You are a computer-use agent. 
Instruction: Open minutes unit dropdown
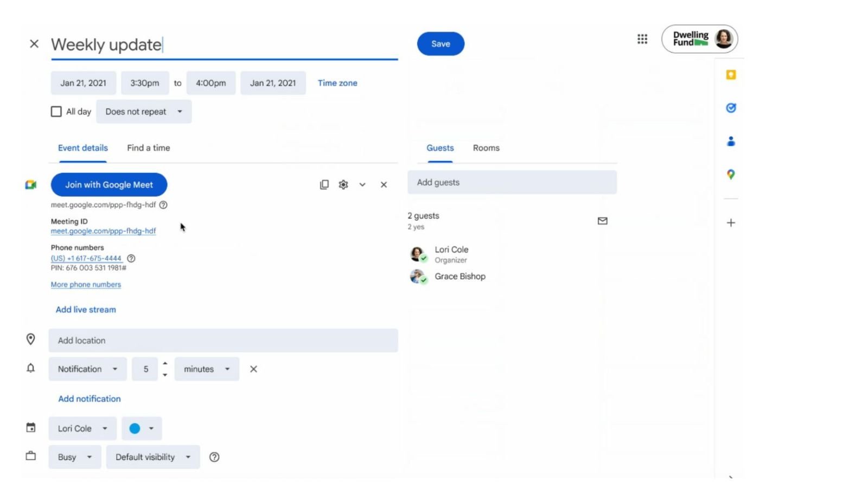click(x=207, y=369)
